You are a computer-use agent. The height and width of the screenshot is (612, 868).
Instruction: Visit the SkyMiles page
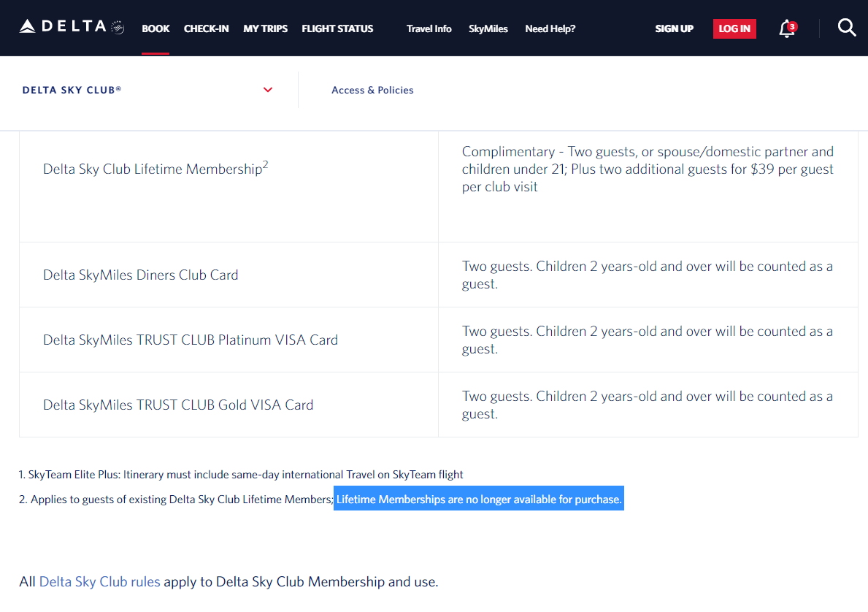488,28
